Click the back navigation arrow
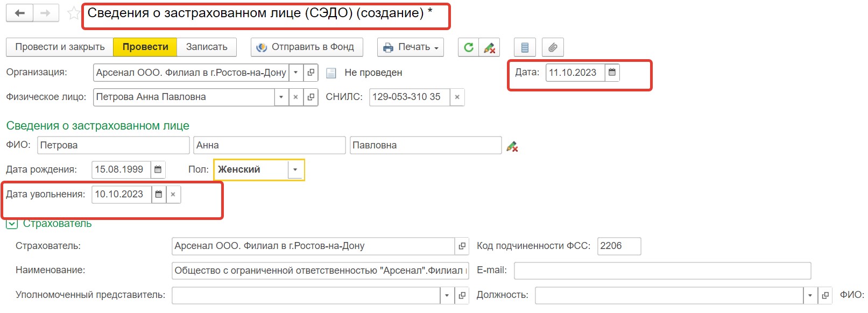The height and width of the screenshot is (313, 868). [19, 13]
